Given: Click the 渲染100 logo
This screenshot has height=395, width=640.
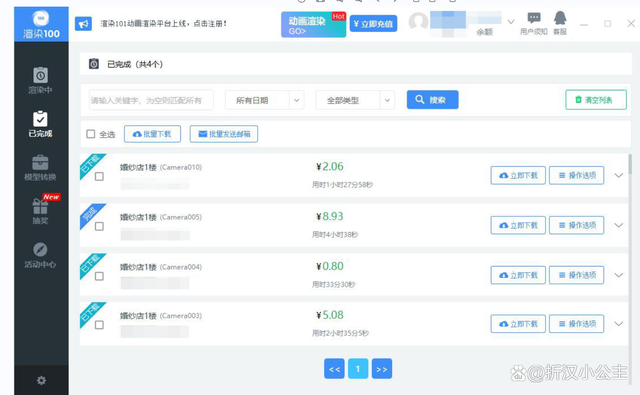Looking at the screenshot, I should (x=41, y=24).
